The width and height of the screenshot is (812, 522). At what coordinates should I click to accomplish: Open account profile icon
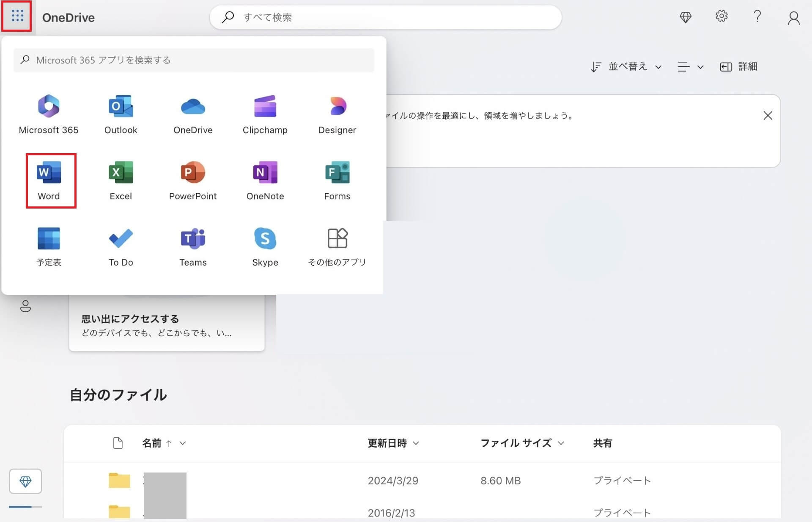[794, 18]
